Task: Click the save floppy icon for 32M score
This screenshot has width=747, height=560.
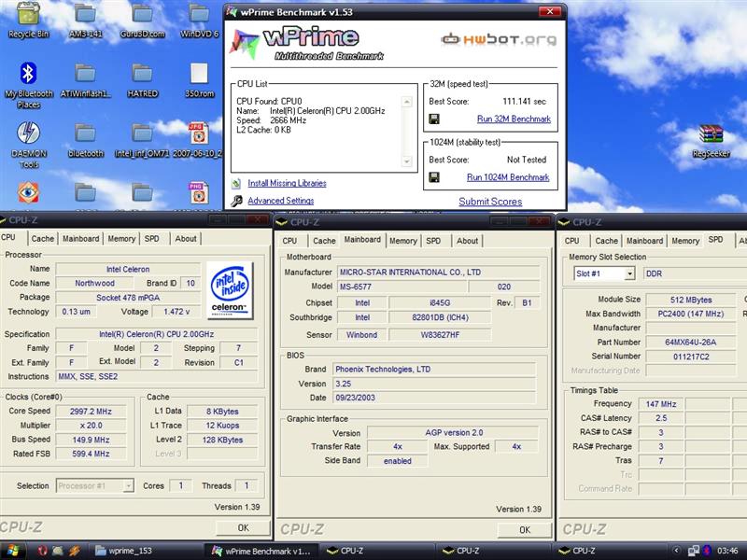Action: point(434,119)
